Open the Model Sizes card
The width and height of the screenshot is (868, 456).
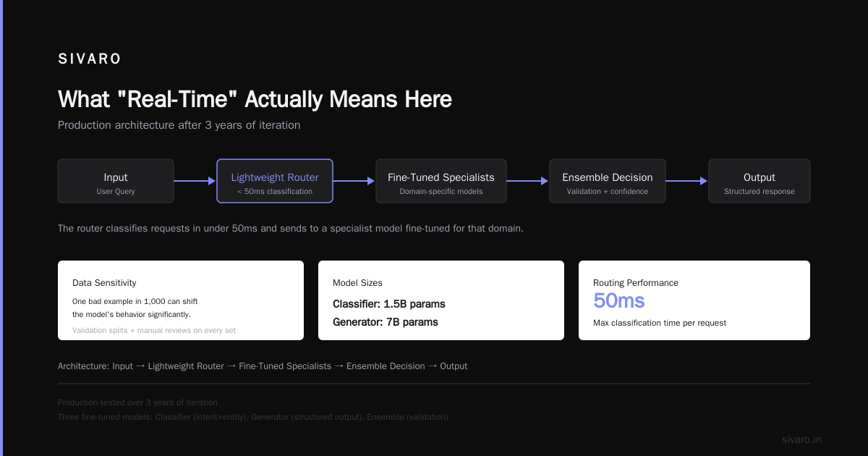pos(441,300)
